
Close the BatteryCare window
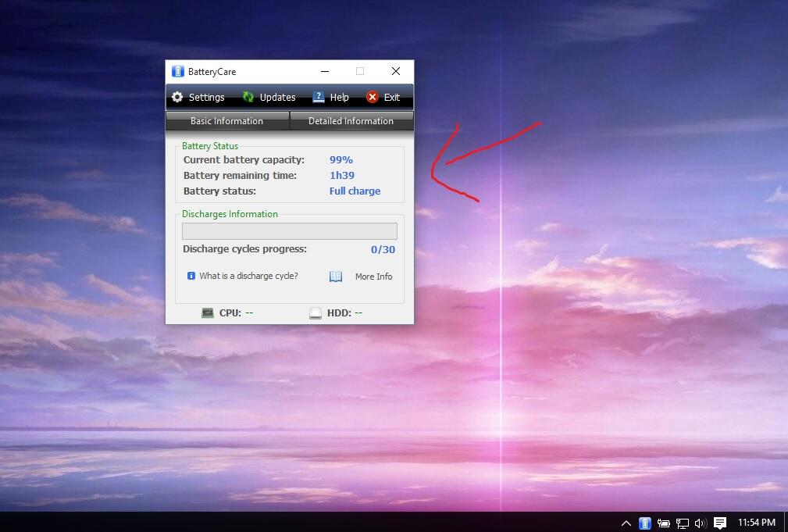396,71
